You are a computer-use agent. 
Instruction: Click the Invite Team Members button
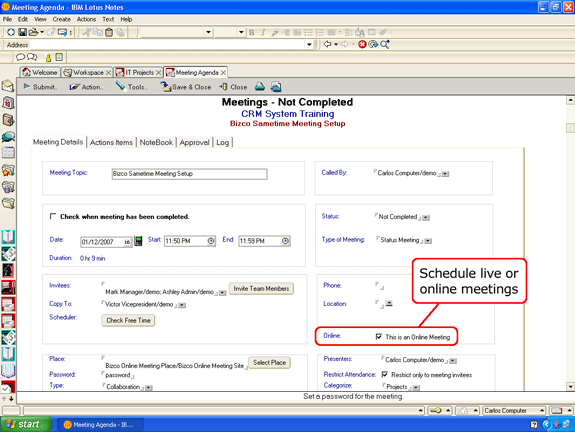pyautogui.click(x=261, y=289)
